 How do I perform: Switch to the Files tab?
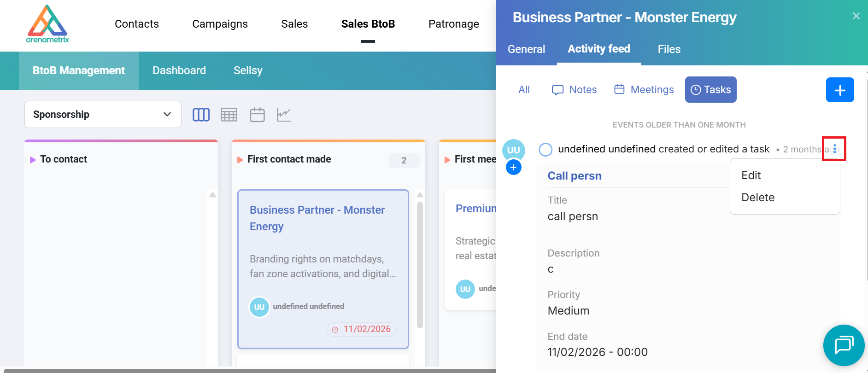pyautogui.click(x=669, y=49)
